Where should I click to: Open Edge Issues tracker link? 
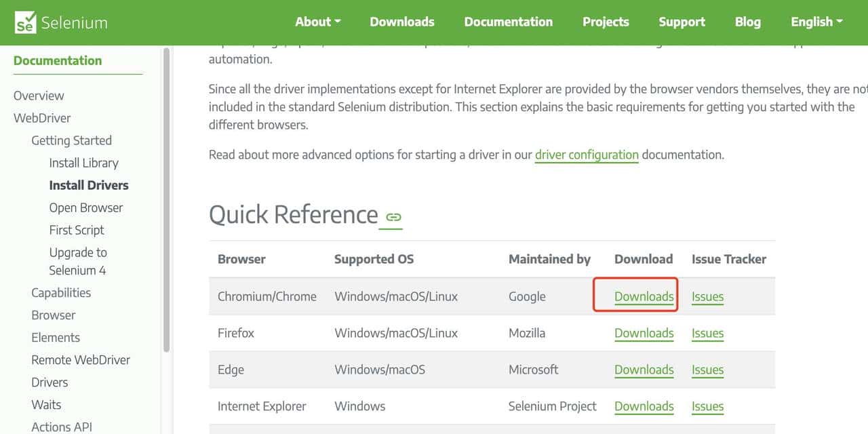click(707, 370)
